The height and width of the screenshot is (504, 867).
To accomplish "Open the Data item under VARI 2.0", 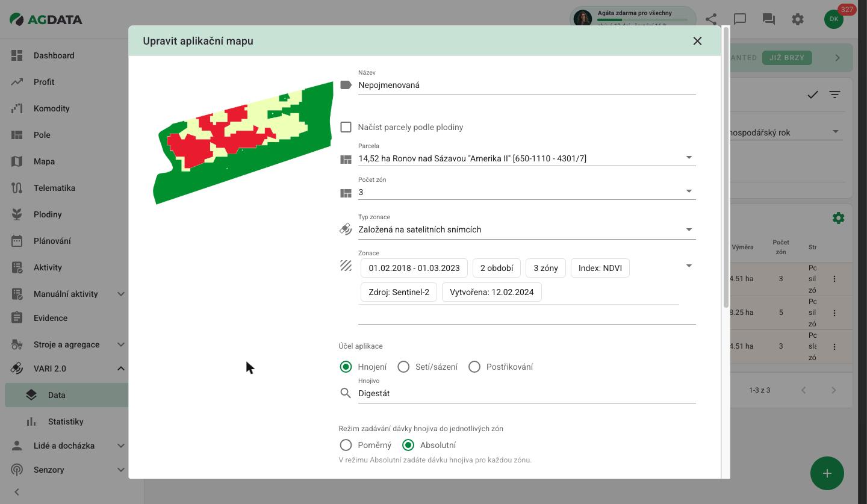I will click(x=67, y=395).
